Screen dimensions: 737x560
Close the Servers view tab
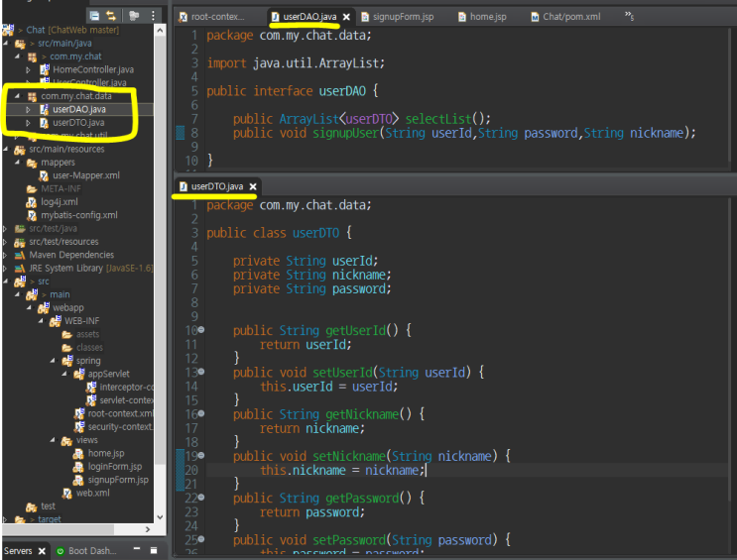(x=42, y=551)
